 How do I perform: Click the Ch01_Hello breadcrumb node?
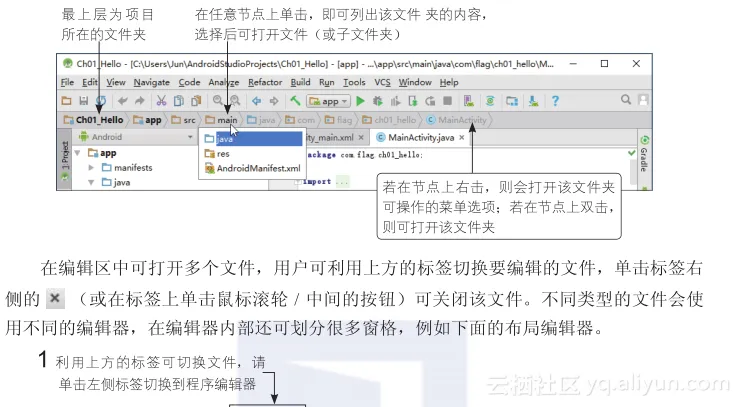[x=94, y=120]
